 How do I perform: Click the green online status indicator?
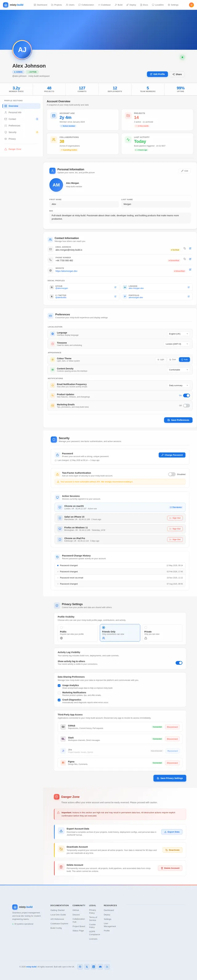click(182, 57)
